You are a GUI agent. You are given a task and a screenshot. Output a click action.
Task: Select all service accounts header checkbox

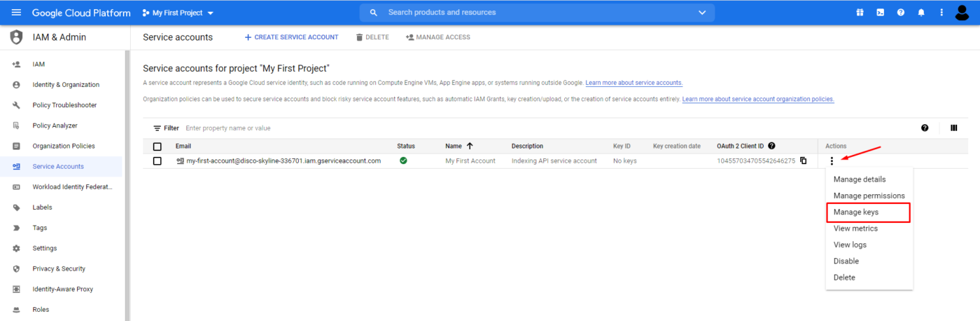157,146
